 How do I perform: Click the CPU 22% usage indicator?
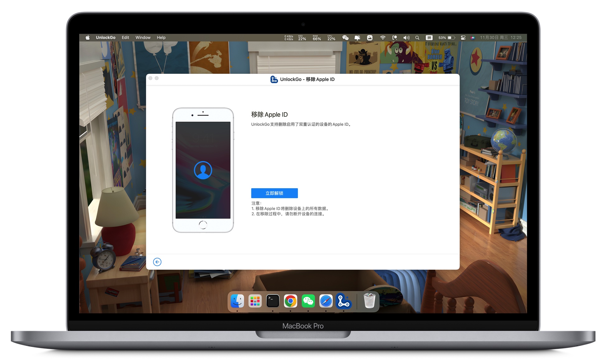331,38
